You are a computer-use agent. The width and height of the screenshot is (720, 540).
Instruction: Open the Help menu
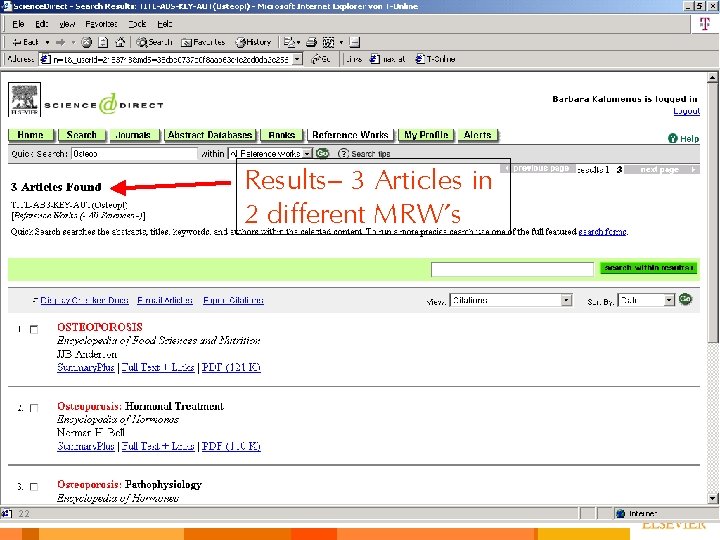(164, 24)
